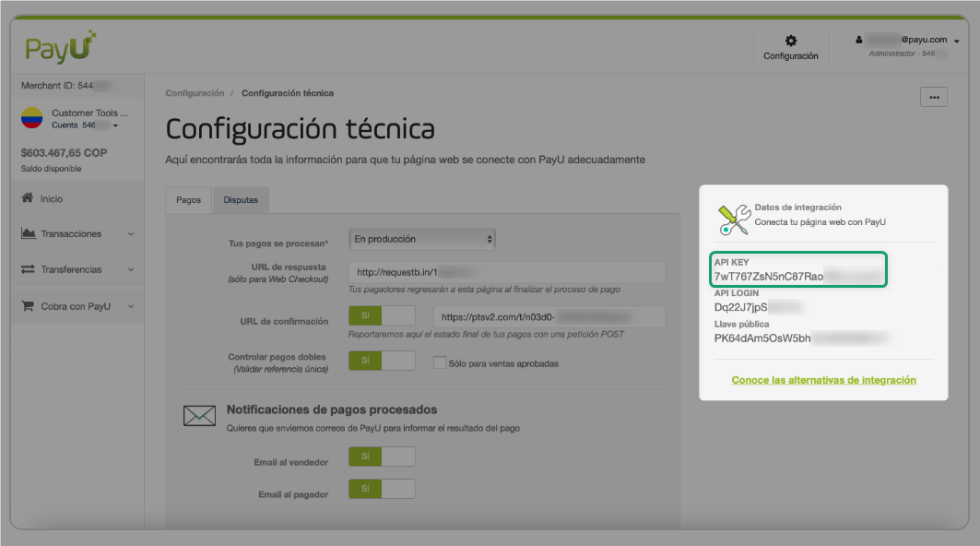Click the user profile icon
This screenshot has width=980, height=546.
tap(858, 40)
